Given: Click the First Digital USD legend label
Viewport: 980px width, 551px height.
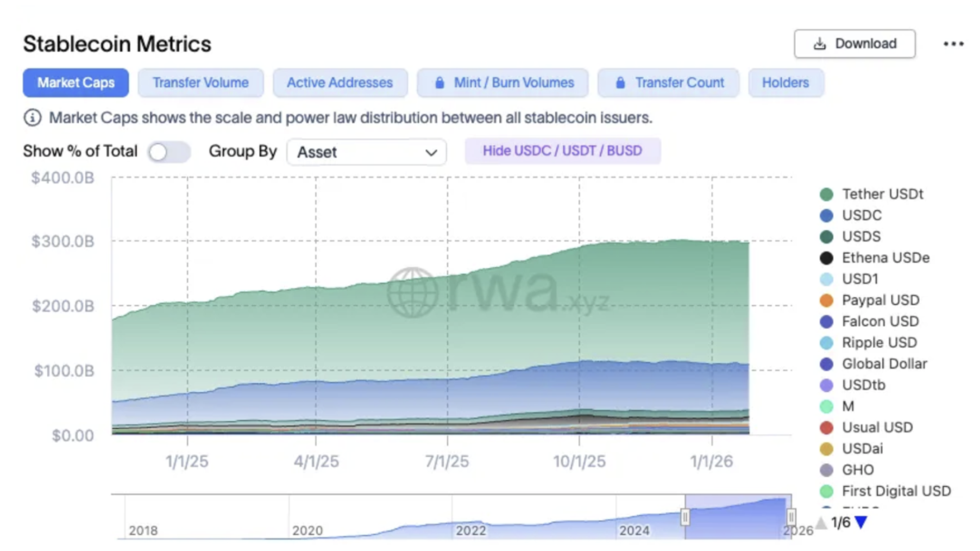Looking at the screenshot, I should (x=896, y=491).
